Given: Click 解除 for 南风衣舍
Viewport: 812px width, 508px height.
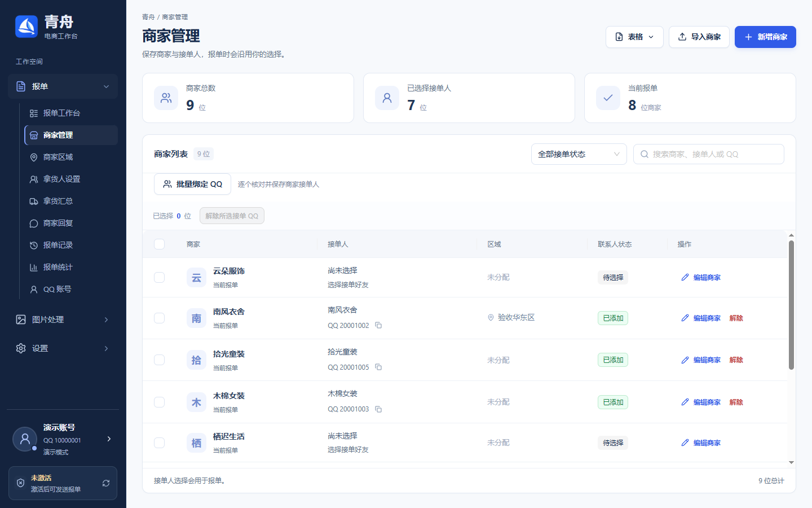Looking at the screenshot, I should (736, 318).
